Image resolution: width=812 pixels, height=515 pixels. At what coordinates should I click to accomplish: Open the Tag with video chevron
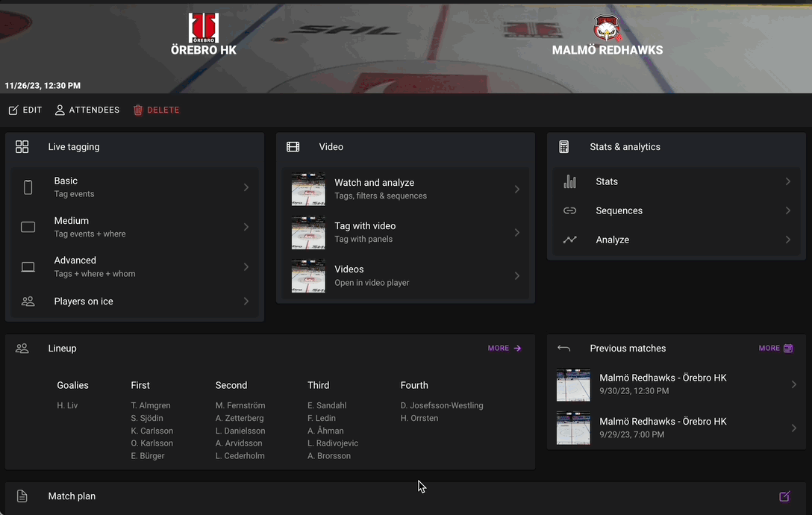516,233
